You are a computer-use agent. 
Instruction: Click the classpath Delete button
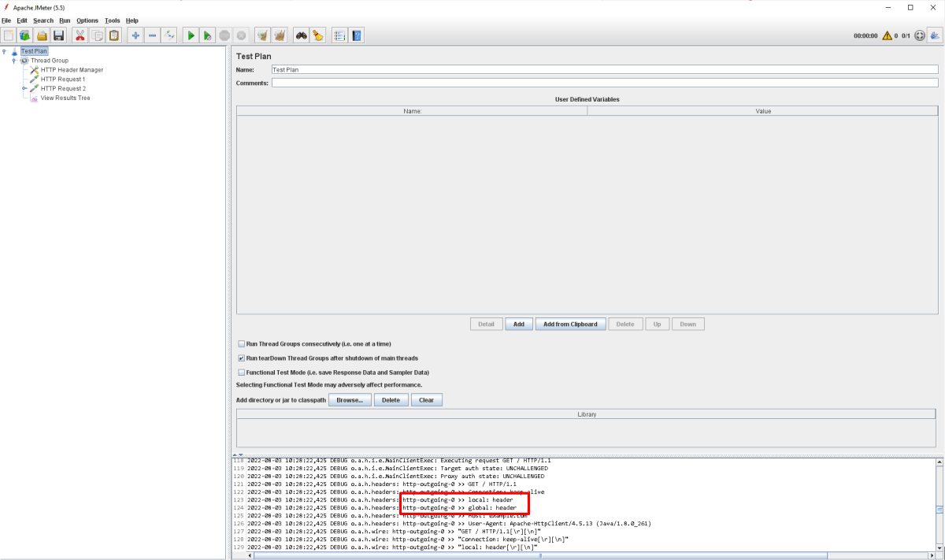point(391,400)
